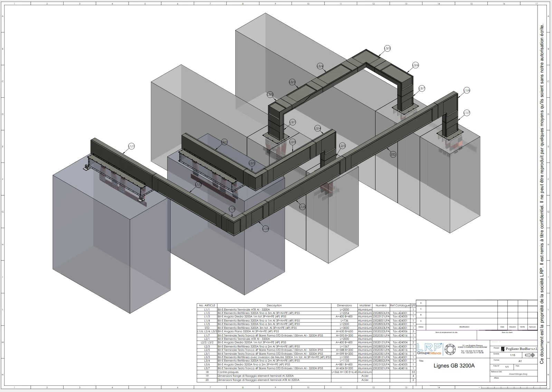Select the 1:15 scale field
Image resolution: width=552 pixels, height=392 pixels.
513,355
